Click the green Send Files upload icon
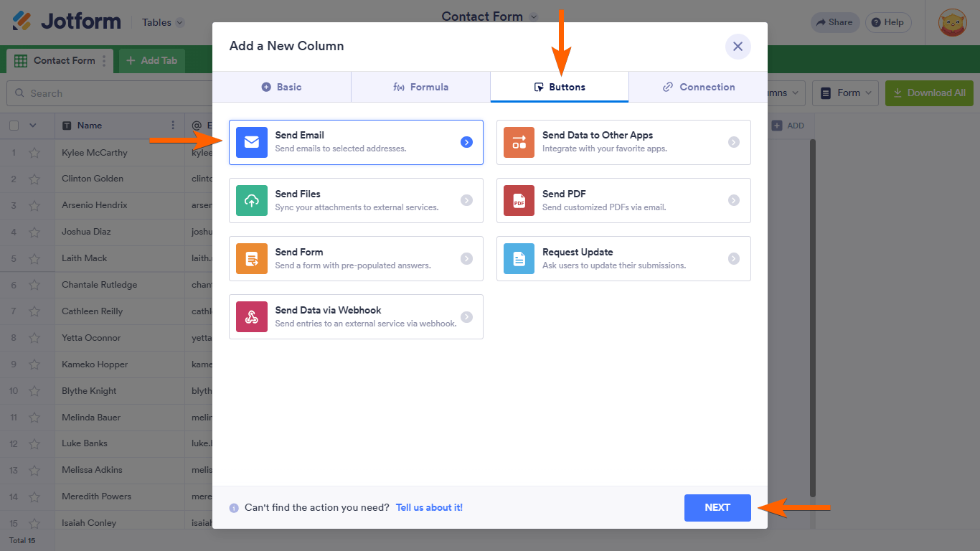980x551 pixels. pos(251,201)
